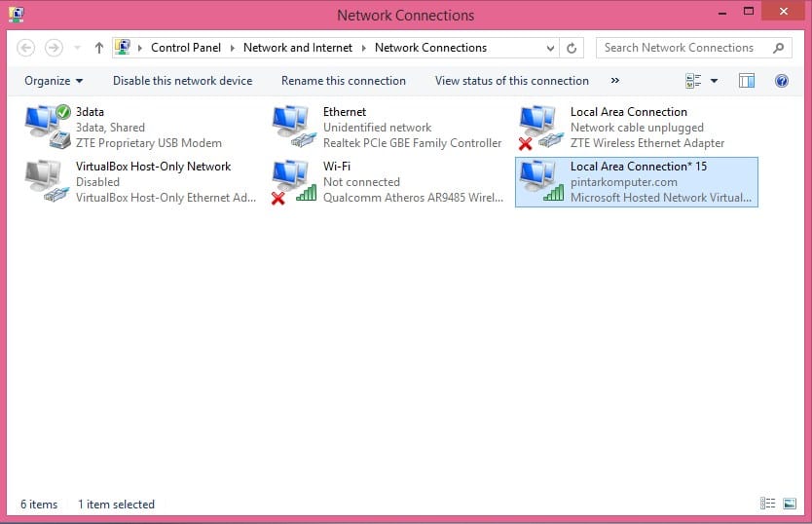812x524 pixels.
Task: Click the address bar network location icon
Action: point(123,47)
